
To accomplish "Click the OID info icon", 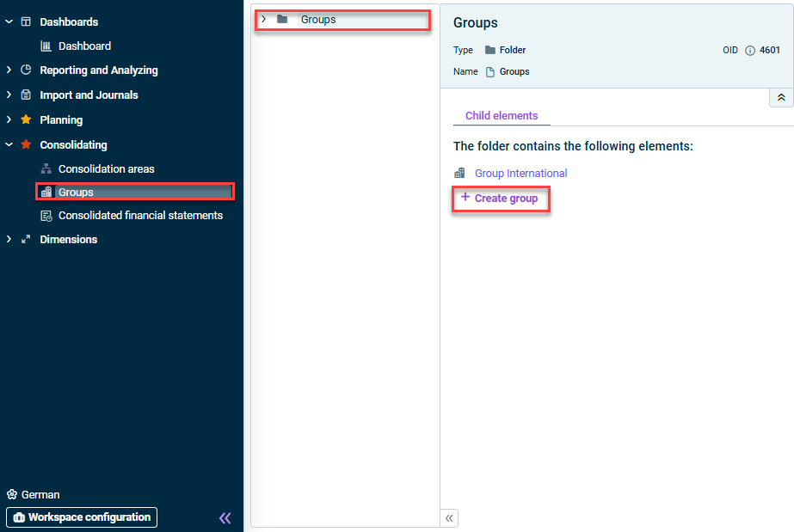I will coord(750,50).
